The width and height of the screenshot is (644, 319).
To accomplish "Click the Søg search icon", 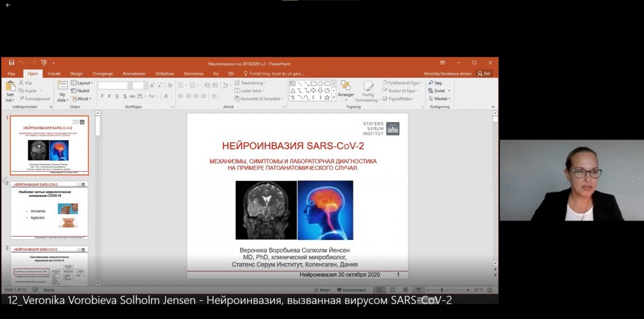I will pyautogui.click(x=435, y=83).
